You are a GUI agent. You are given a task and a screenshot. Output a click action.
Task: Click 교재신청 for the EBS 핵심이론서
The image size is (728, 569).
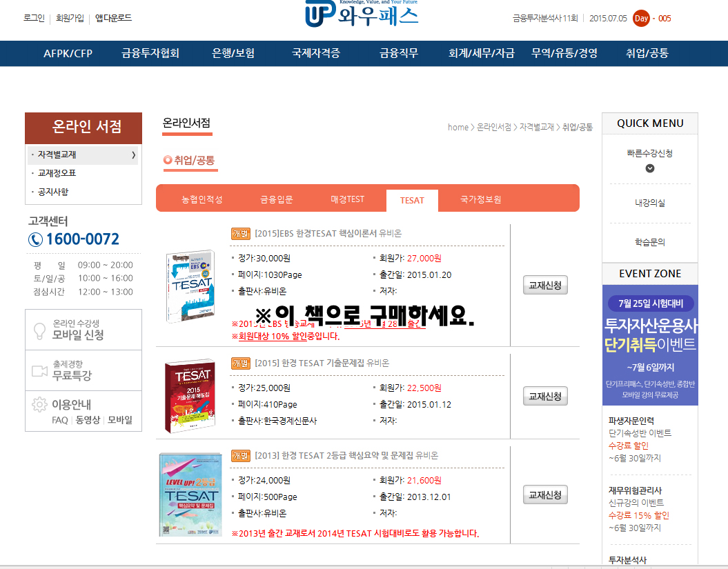point(545,285)
